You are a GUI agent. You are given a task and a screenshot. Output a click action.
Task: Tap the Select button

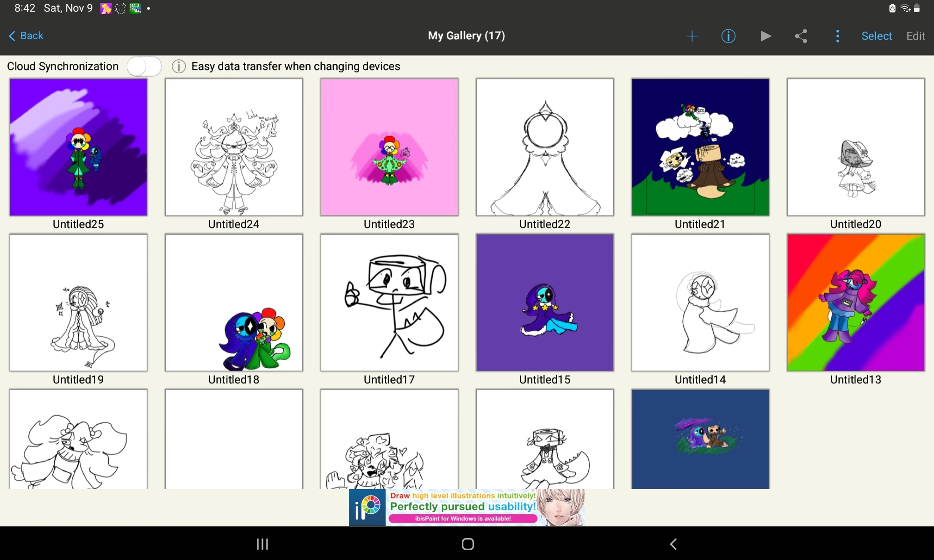tap(877, 36)
